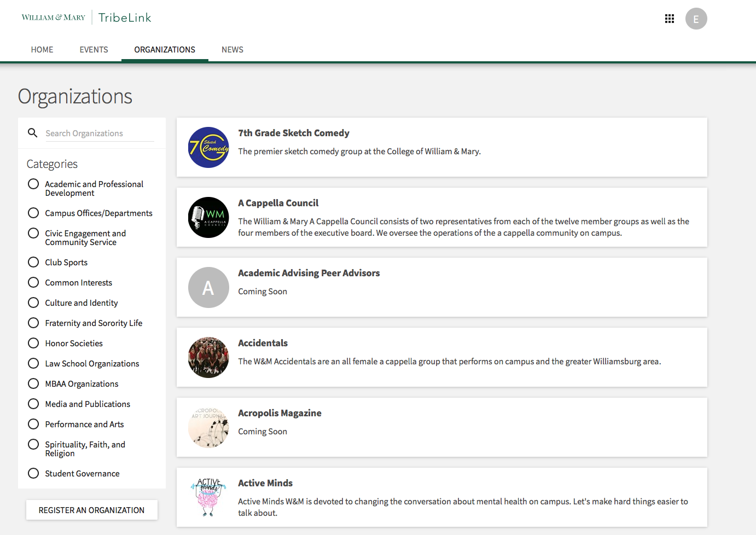This screenshot has width=756, height=535.
Task: Open the apps grid menu icon
Action: click(x=669, y=19)
